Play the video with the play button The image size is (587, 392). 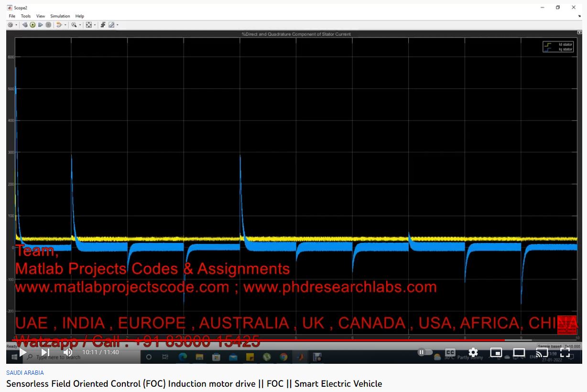pos(22,352)
